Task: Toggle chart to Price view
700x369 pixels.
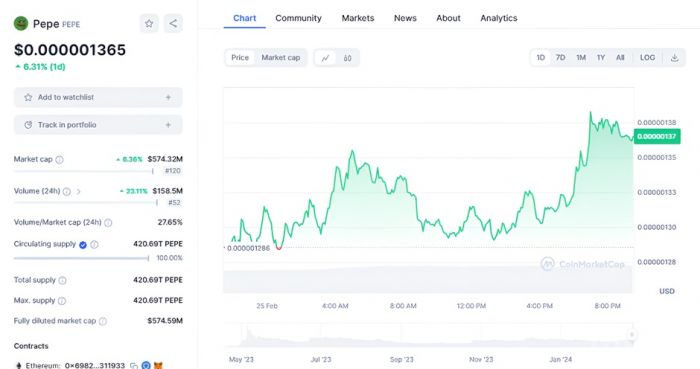Action: [x=240, y=58]
